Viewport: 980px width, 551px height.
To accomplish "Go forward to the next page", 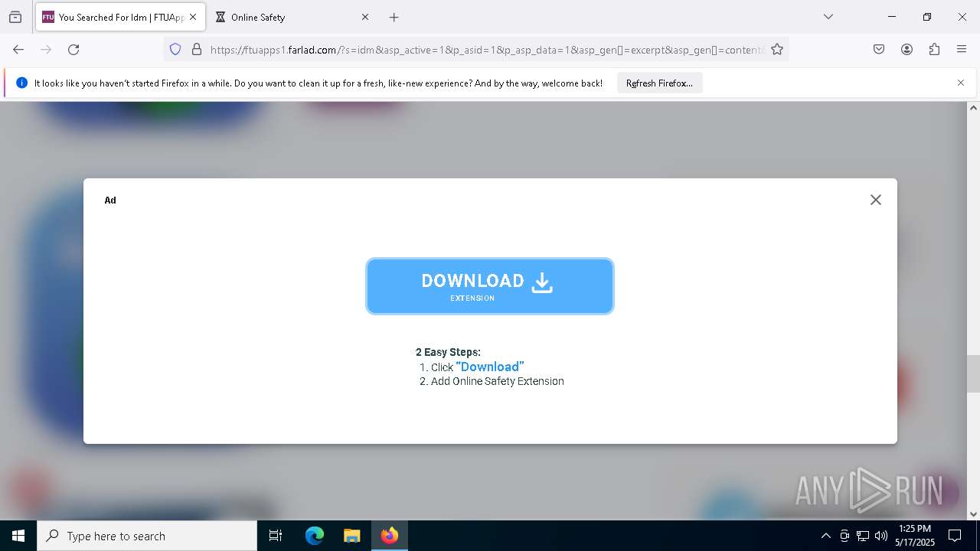I will point(46,49).
